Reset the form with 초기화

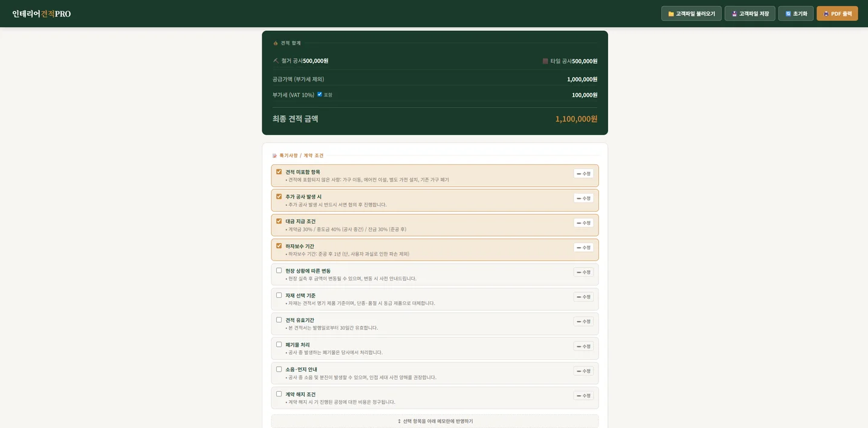(x=795, y=13)
